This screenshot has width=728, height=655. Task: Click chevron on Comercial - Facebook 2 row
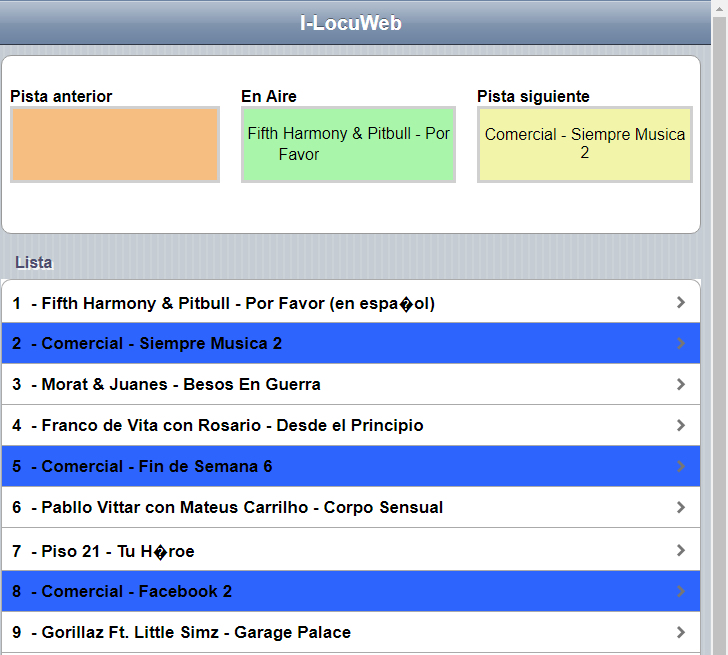tap(681, 591)
